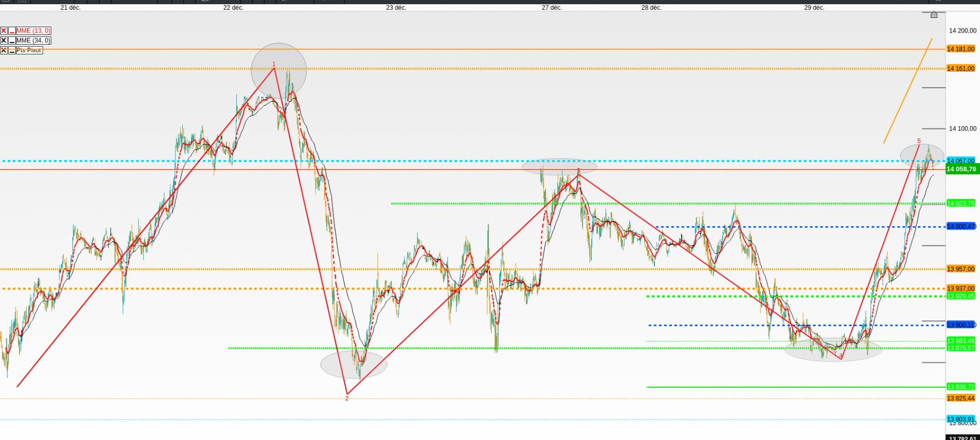Image resolution: width=980 pixels, height=440 pixels.
Task: Select the 14 161,00 orange price label
Action: tap(961, 69)
